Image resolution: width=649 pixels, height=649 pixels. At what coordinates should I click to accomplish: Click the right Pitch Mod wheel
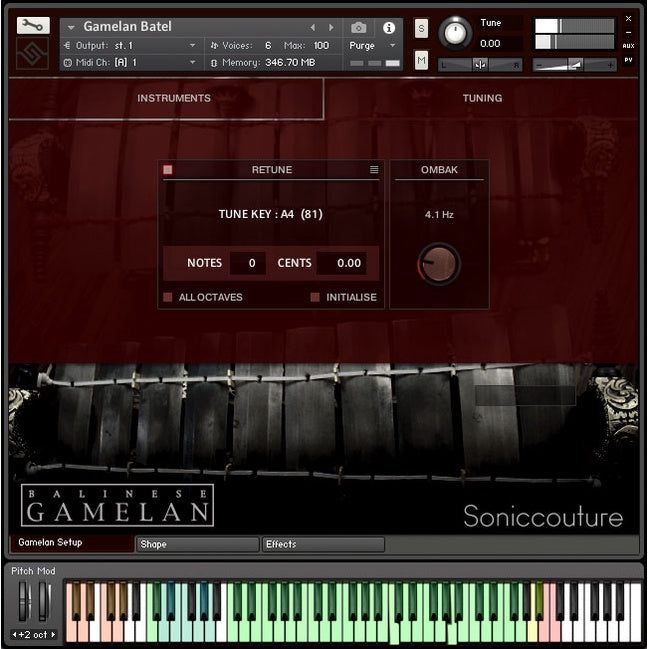(45, 601)
